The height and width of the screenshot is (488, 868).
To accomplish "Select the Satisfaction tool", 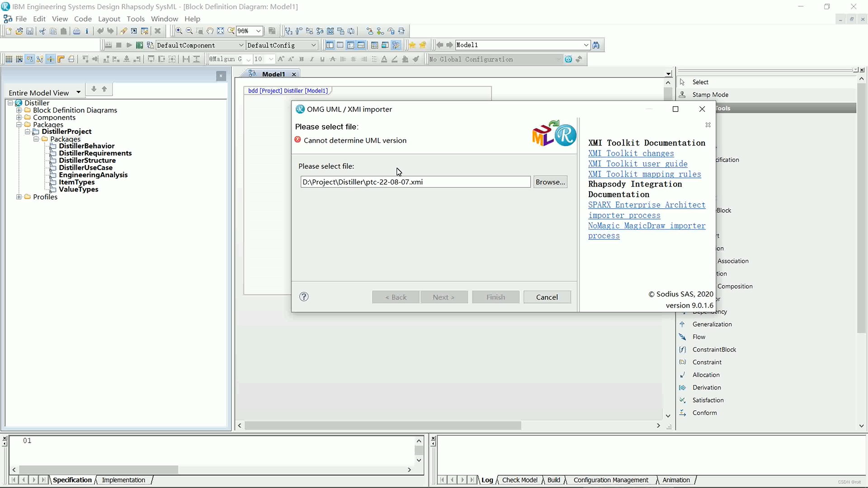I will 708,400.
